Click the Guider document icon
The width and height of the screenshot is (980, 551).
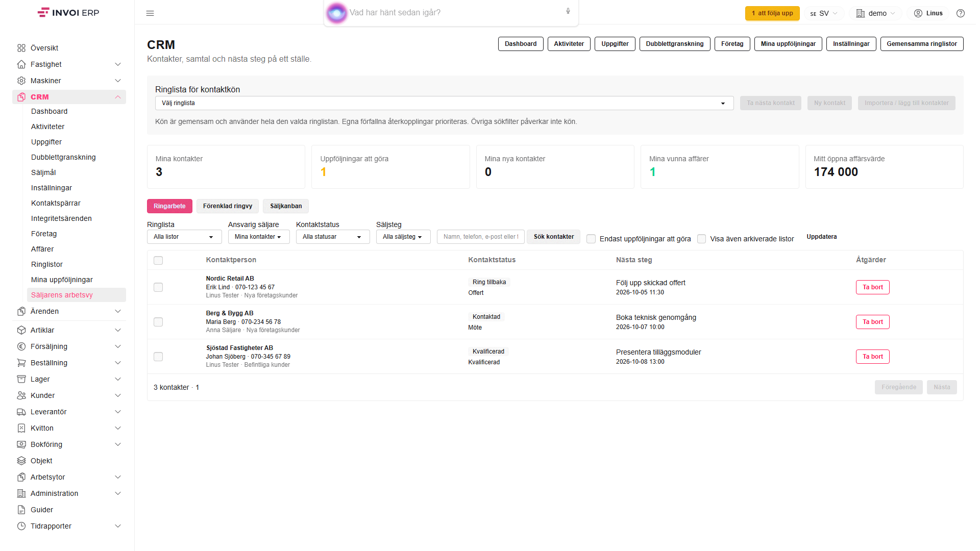[x=21, y=510]
